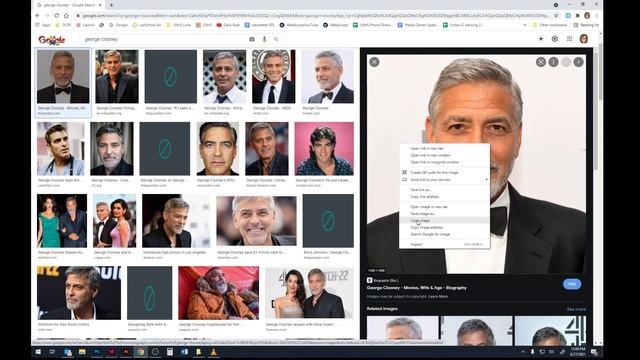The width and height of the screenshot is (640, 360).
Task: Open Google apps grid icon
Action: click(569, 39)
